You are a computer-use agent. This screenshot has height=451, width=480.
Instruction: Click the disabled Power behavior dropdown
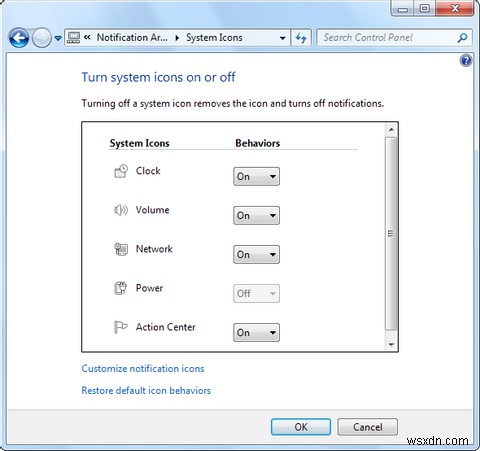256,293
